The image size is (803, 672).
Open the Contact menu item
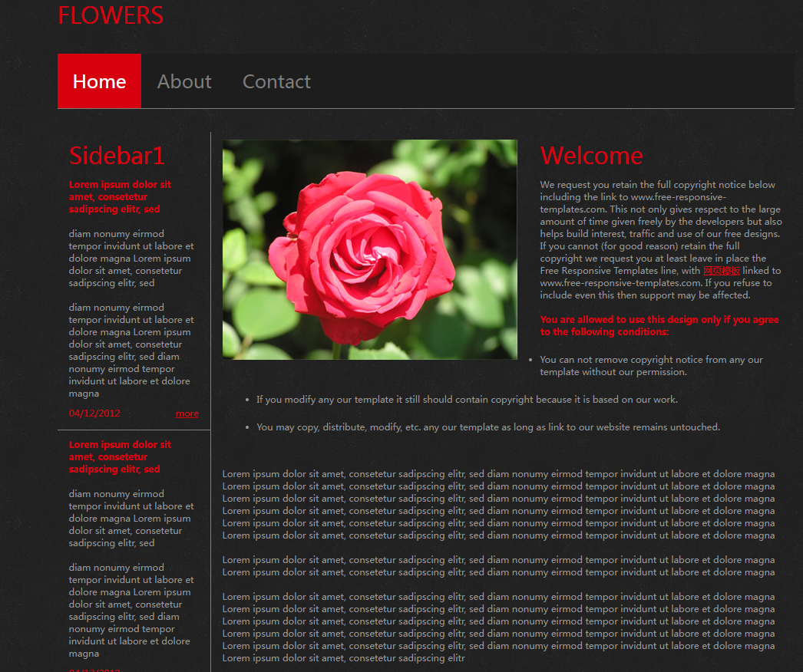(276, 81)
